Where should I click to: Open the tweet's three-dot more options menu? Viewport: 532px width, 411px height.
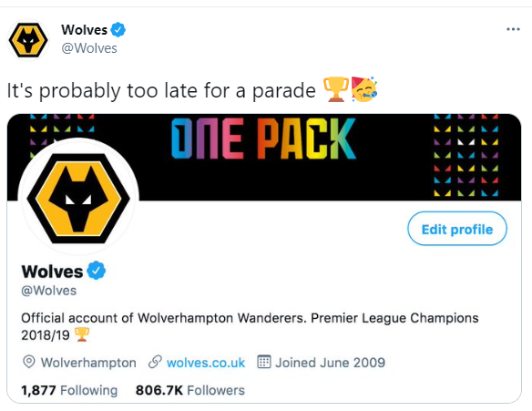[x=513, y=29]
